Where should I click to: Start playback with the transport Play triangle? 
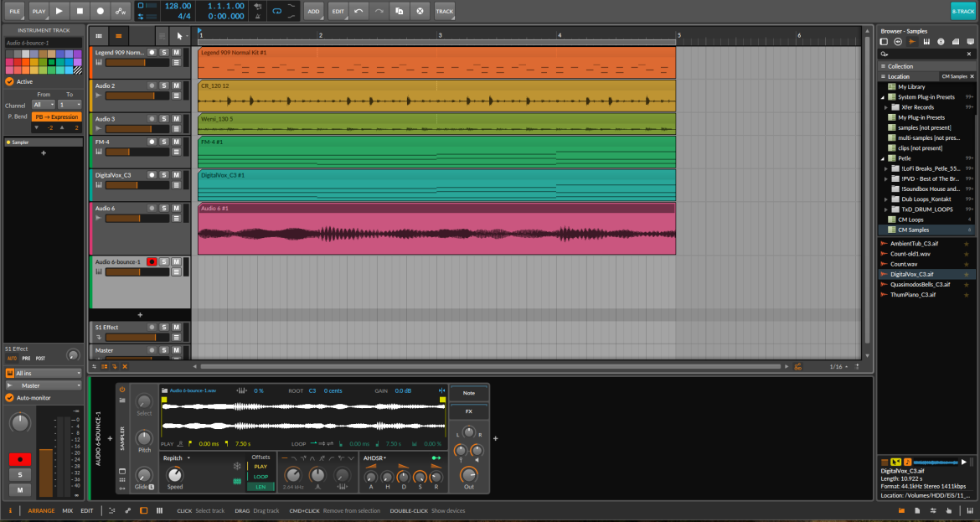pyautogui.click(x=59, y=11)
